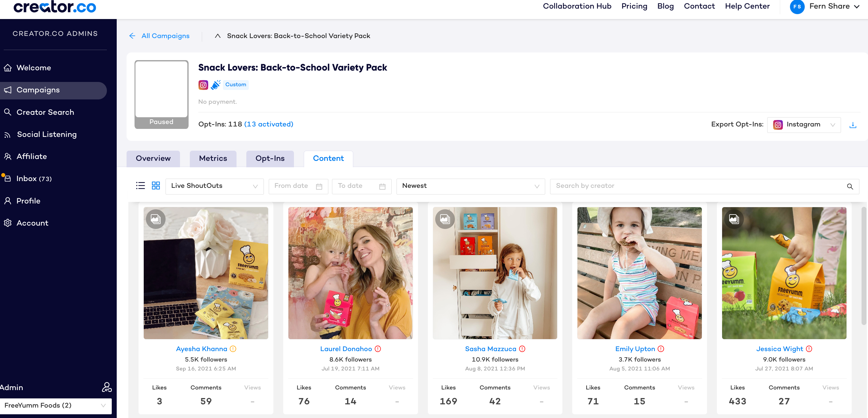Click the carousel icon on Sasha Mazzuca's post
Screen dimensions: 868x418
coord(445,219)
